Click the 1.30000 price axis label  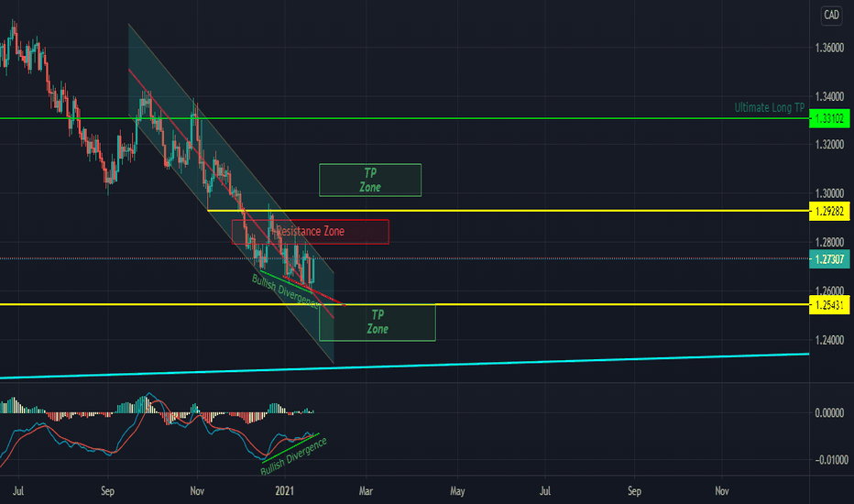[829, 193]
